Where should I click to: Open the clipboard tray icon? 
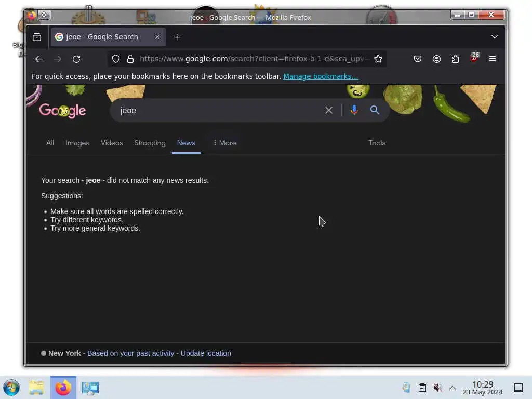coord(422,388)
